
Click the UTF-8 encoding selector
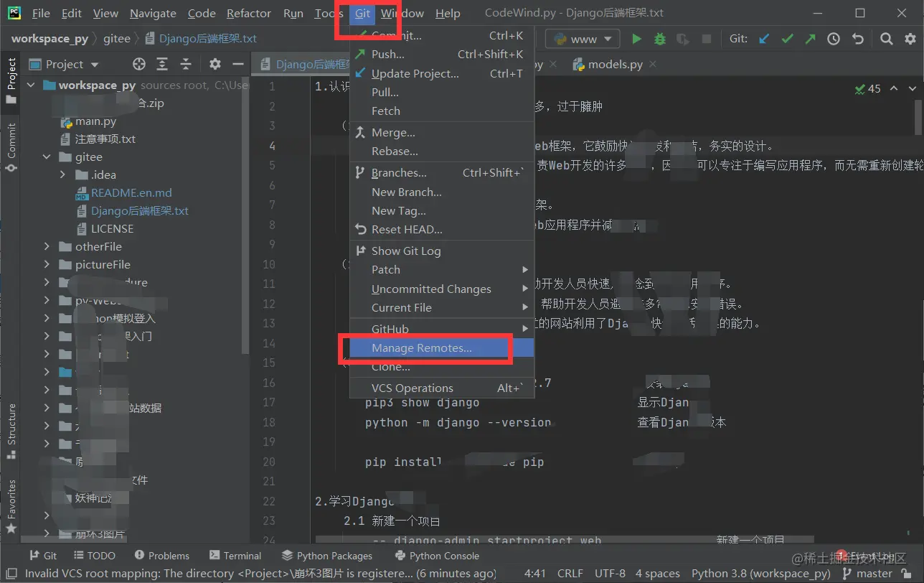pyautogui.click(x=610, y=574)
